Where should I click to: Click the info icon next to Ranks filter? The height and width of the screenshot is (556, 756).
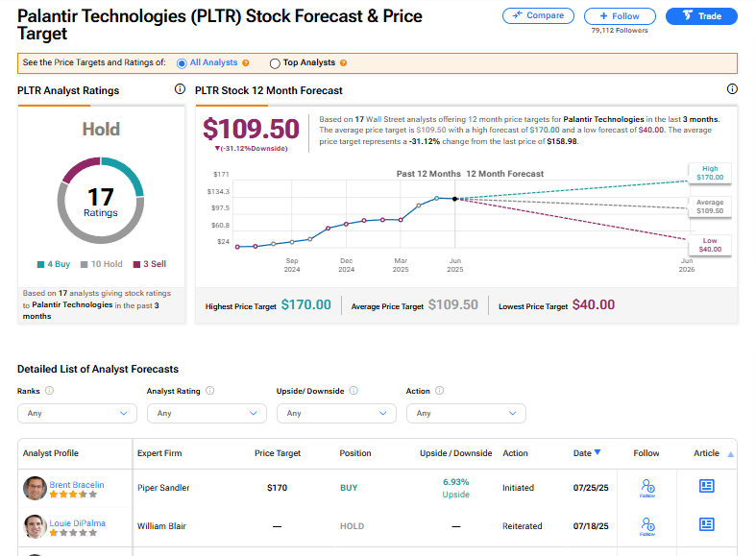point(49,391)
